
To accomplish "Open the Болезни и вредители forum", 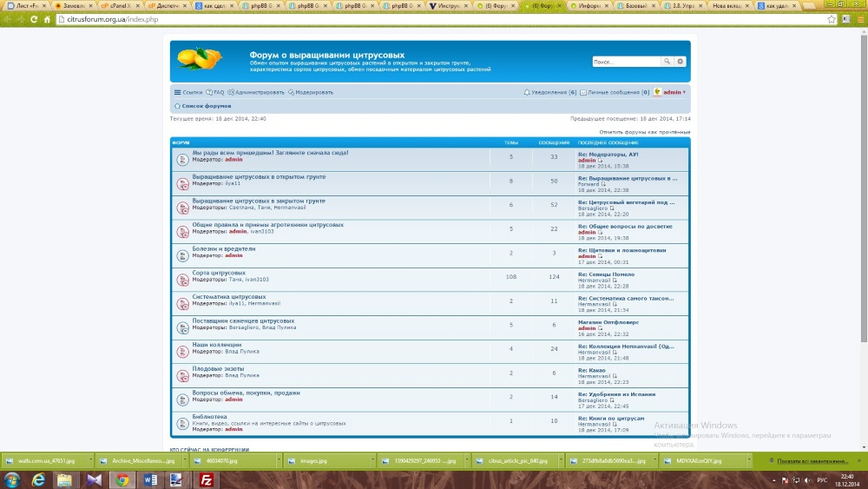I will (223, 248).
